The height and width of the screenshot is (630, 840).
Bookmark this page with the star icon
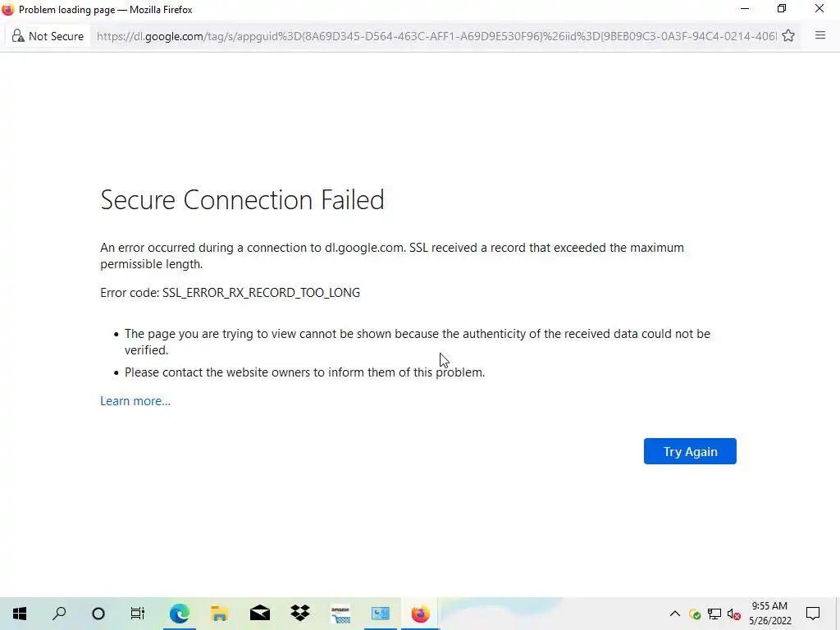788,36
